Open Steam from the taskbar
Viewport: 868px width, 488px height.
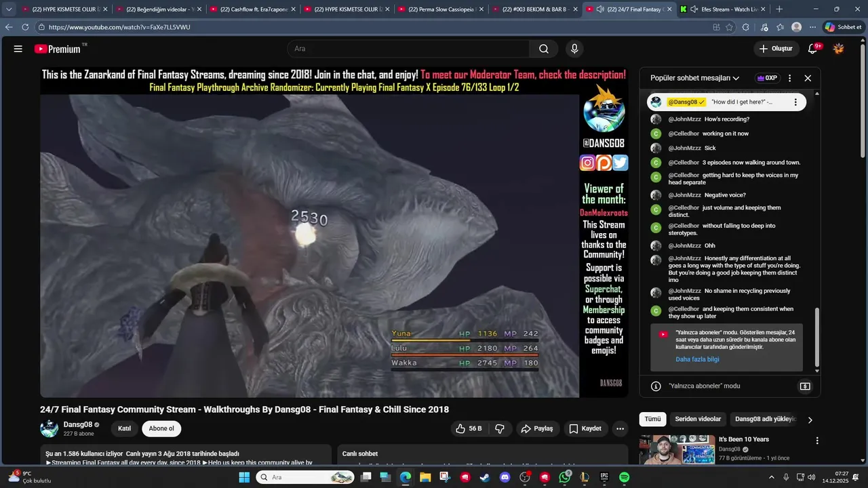tap(484, 477)
